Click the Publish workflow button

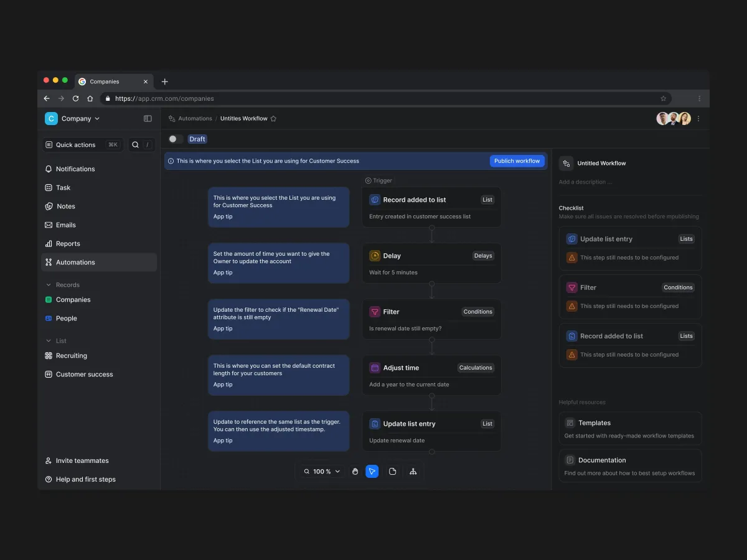point(517,161)
